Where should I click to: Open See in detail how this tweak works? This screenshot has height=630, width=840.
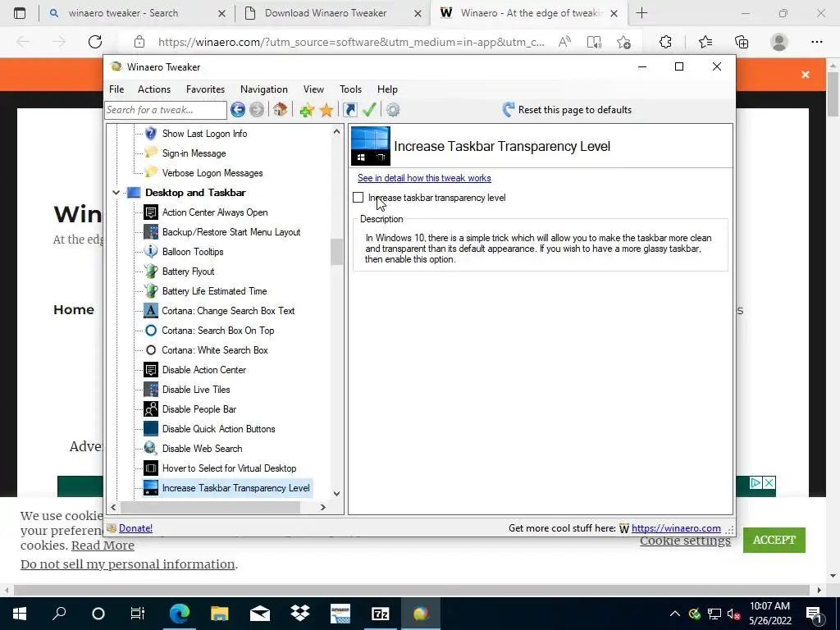coord(424,178)
